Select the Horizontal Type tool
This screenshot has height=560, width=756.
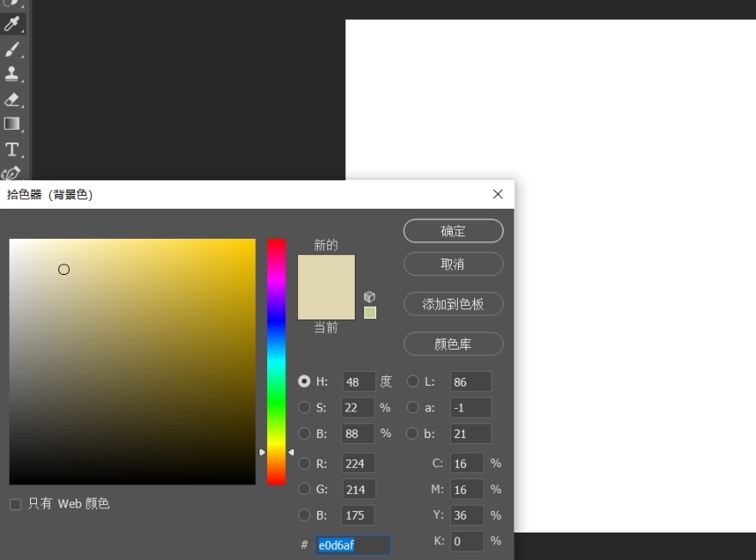coord(13,148)
